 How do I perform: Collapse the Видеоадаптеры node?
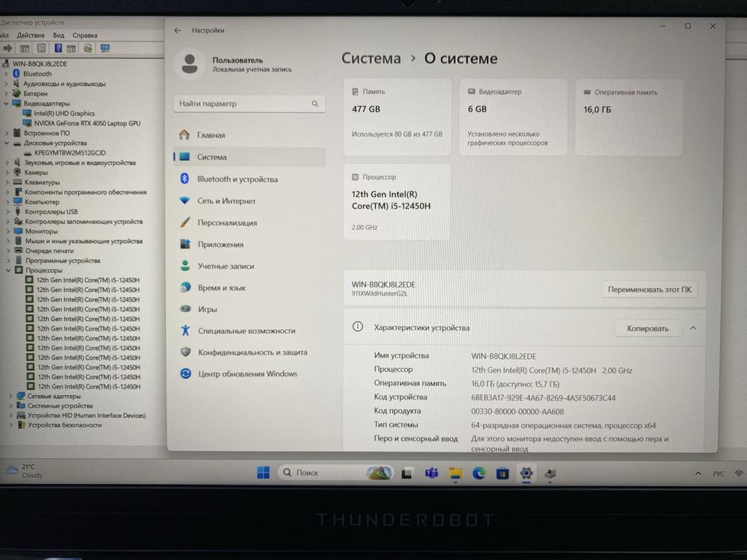pos(6,103)
